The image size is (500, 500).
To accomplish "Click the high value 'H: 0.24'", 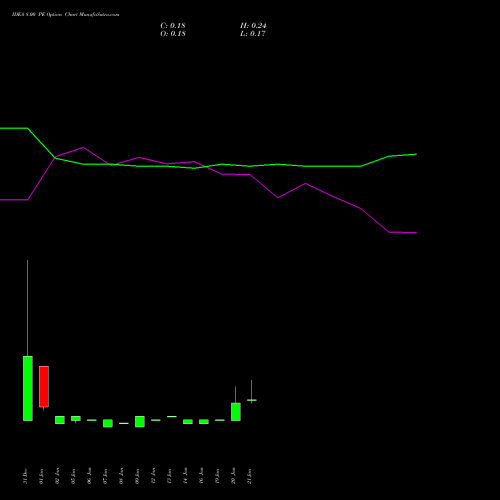I will click(x=253, y=26).
